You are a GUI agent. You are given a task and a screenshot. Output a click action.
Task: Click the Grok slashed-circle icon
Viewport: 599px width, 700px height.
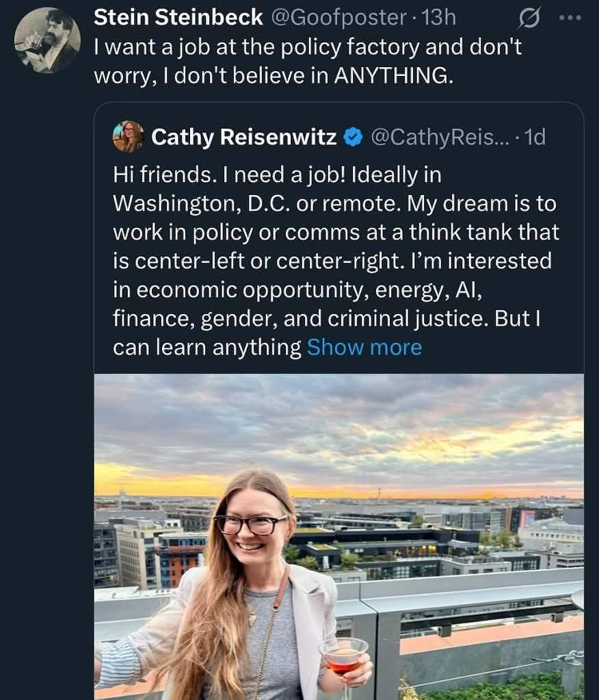pyautogui.click(x=529, y=20)
